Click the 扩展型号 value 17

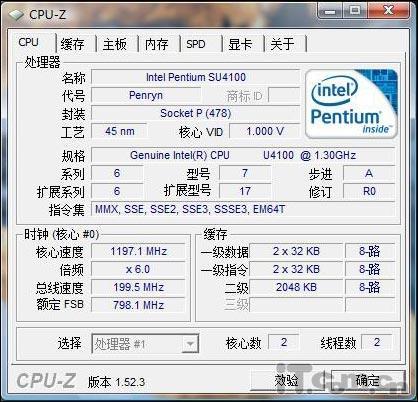click(x=245, y=191)
